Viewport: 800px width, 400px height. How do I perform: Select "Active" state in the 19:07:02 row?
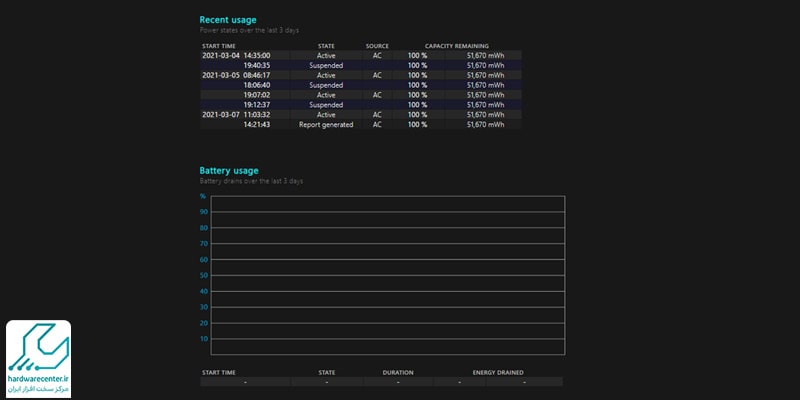pyautogui.click(x=326, y=95)
